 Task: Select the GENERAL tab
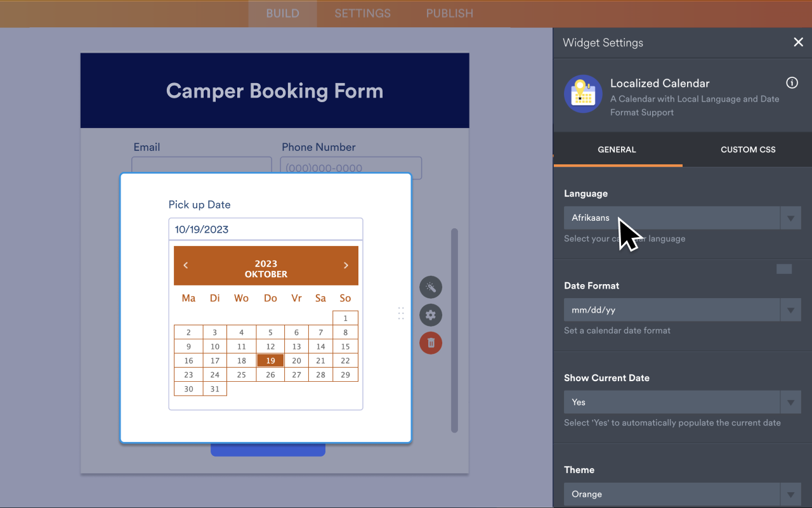[x=617, y=149]
